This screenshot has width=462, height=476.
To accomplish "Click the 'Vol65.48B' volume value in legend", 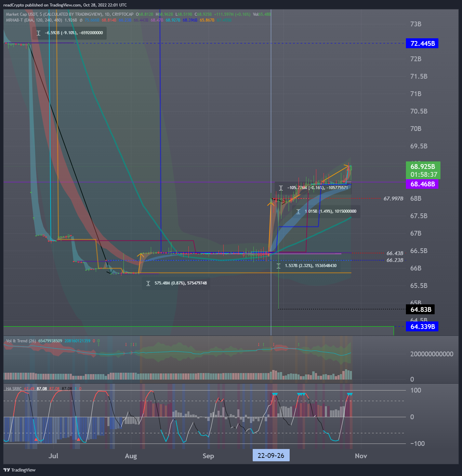I will click(262, 14).
